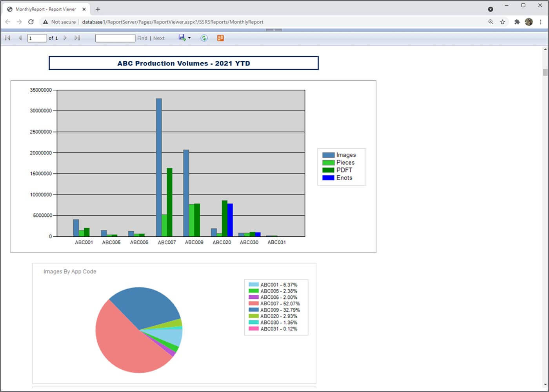Open the export (save) icon in report toolbar
The image size is (549, 392).
(x=182, y=38)
